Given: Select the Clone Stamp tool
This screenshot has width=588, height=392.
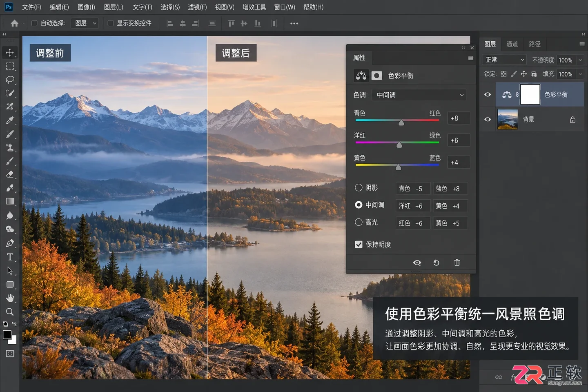Looking at the screenshot, I should point(10,147).
